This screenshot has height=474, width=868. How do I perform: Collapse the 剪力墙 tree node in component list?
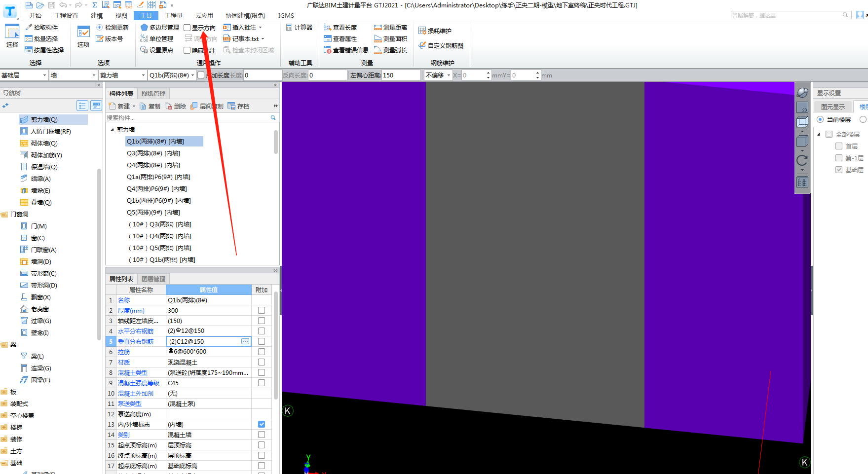(112, 130)
